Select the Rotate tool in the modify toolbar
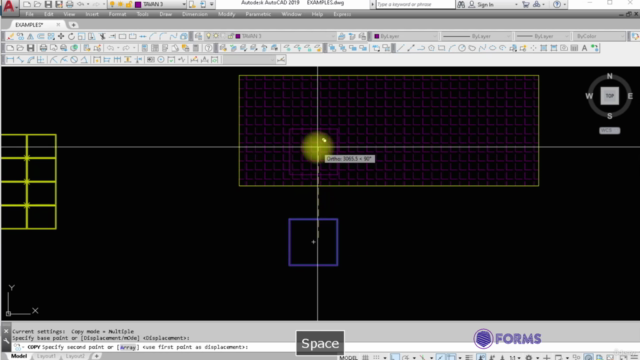This screenshot has height=360, width=640. 71,36
